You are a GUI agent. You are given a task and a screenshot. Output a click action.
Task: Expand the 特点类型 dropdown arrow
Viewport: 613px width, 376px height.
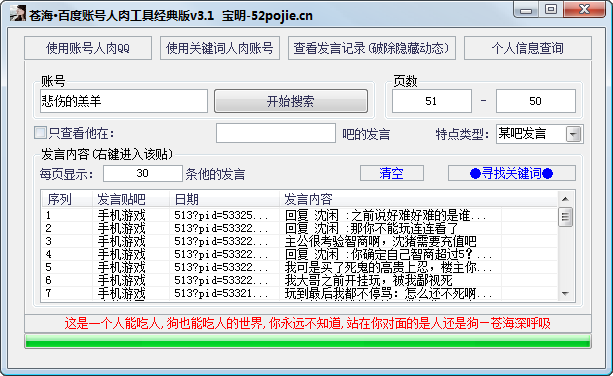click(574, 134)
